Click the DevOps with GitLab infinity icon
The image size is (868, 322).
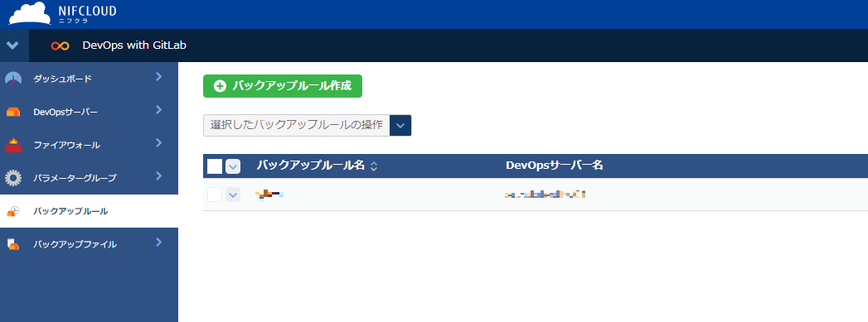(60, 46)
